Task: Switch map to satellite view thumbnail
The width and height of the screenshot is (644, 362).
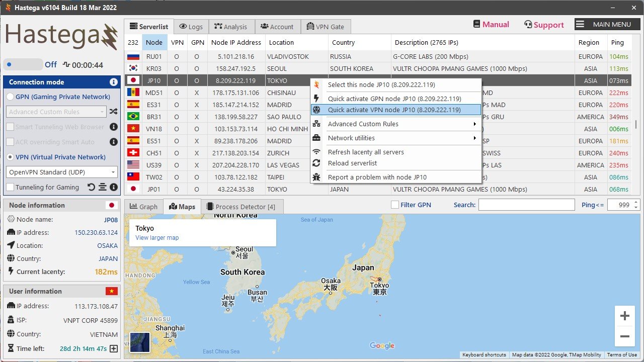Action: pos(140,342)
